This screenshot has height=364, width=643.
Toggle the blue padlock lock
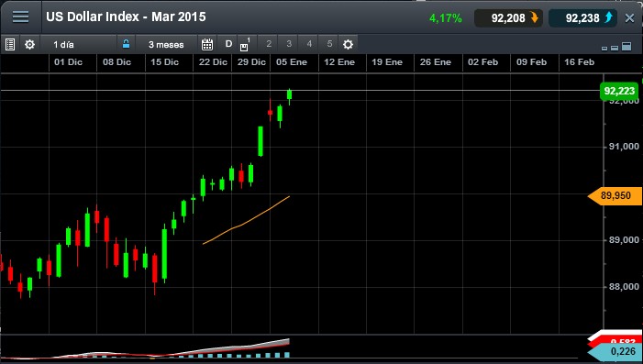(x=126, y=44)
